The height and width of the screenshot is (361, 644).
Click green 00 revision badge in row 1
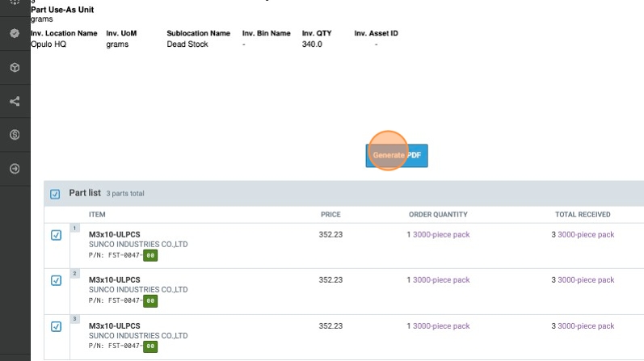(x=150, y=255)
